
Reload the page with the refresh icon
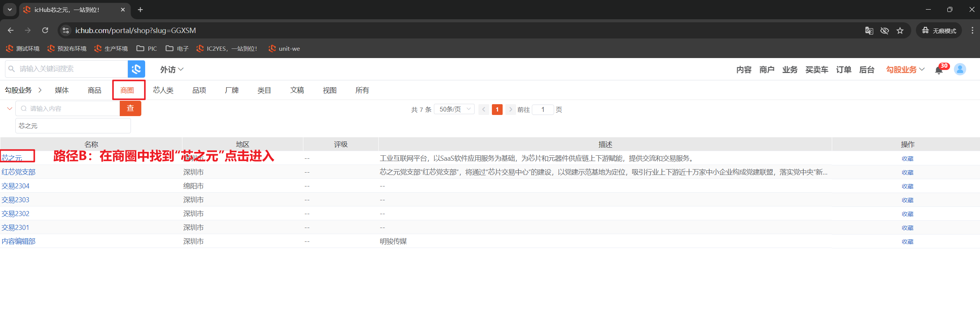pos(45,30)
